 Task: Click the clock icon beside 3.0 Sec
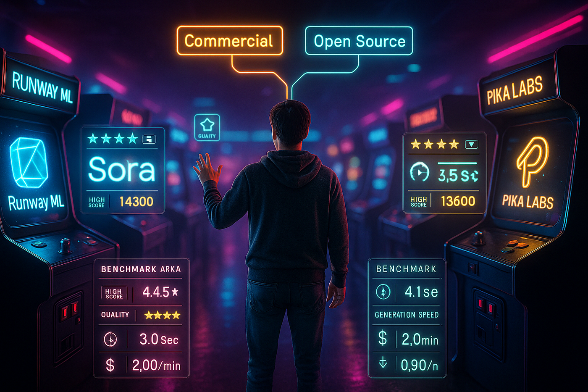tap(110, 339)
